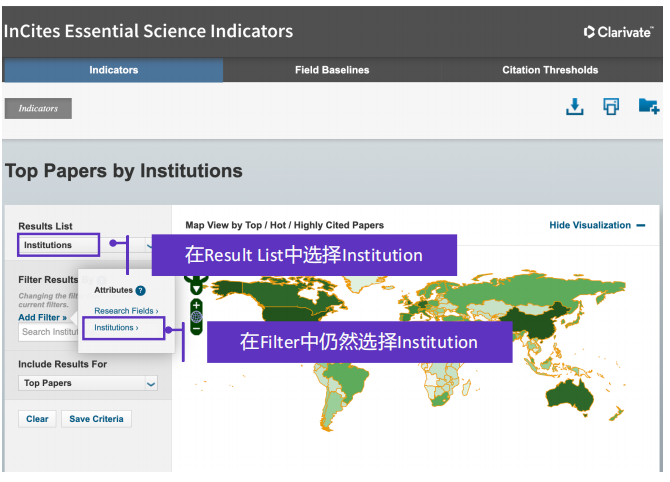
Task: Click the Add Filter link
Action: 42,317
